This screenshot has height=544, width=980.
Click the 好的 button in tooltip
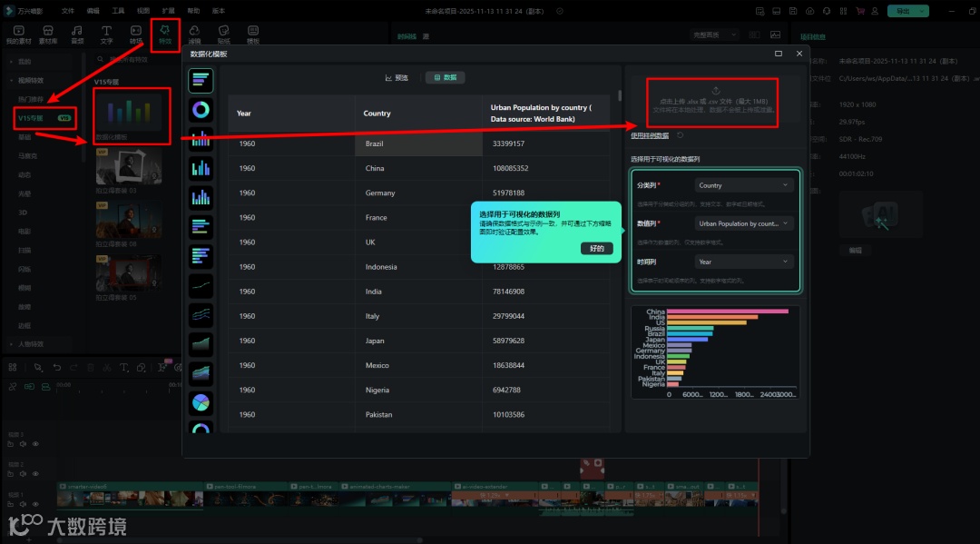coord(597,248)
